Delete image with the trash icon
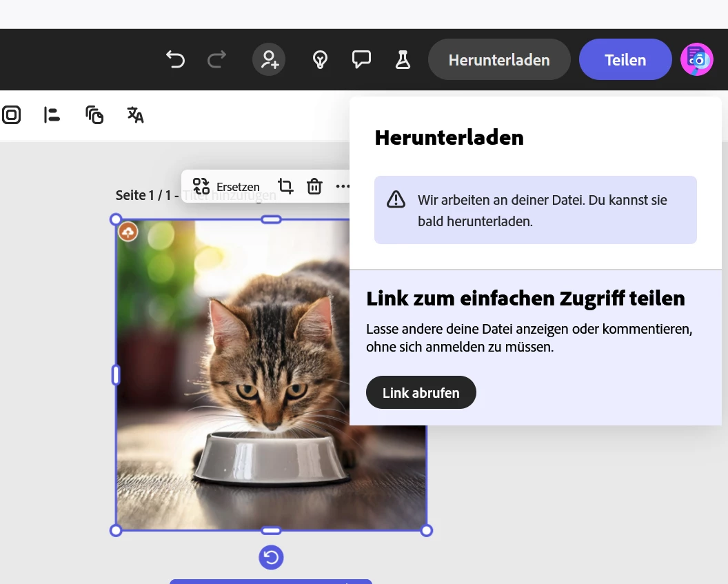The width and height of the screenshot is (728, 584). 314,186
